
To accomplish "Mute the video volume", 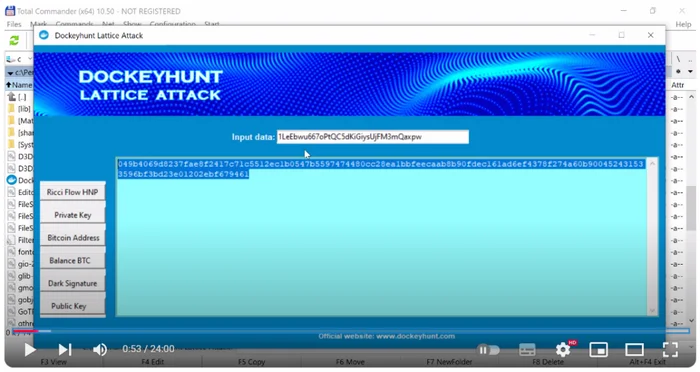I will 100,349.
